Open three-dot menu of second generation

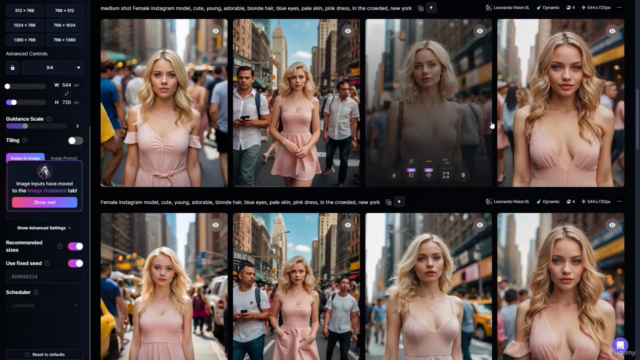619,202
